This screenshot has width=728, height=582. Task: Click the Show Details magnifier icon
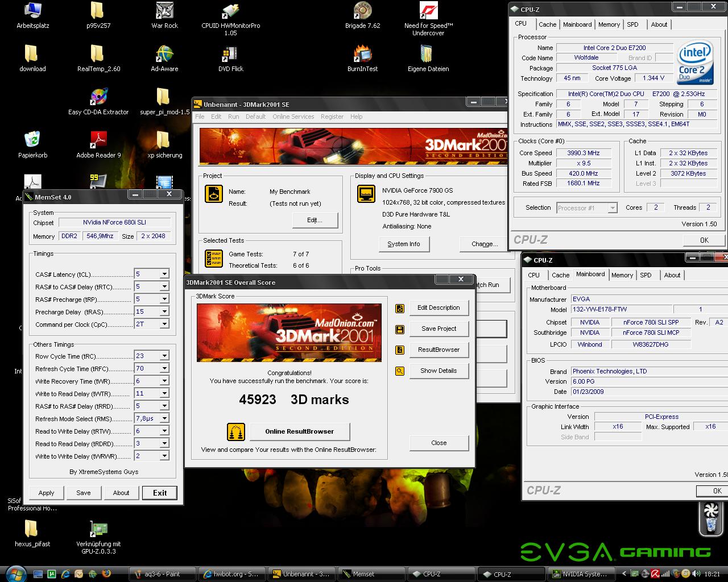click(400, 371)
